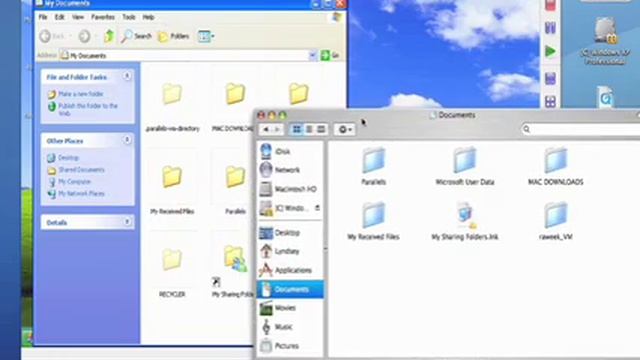Collapse File and Folder Tasks panel
The width and height of the screenshot is (640, 360).
pos(127,76)
